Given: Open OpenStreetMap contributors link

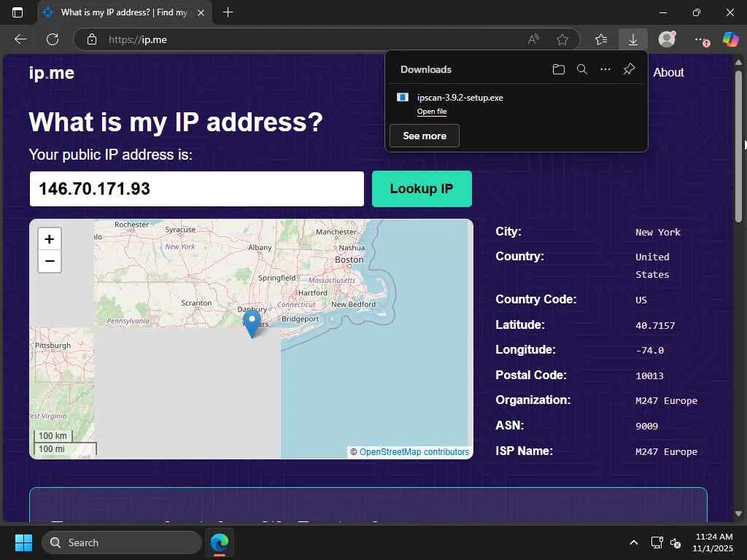Looking at the screenshot, I should pos(414,452).
